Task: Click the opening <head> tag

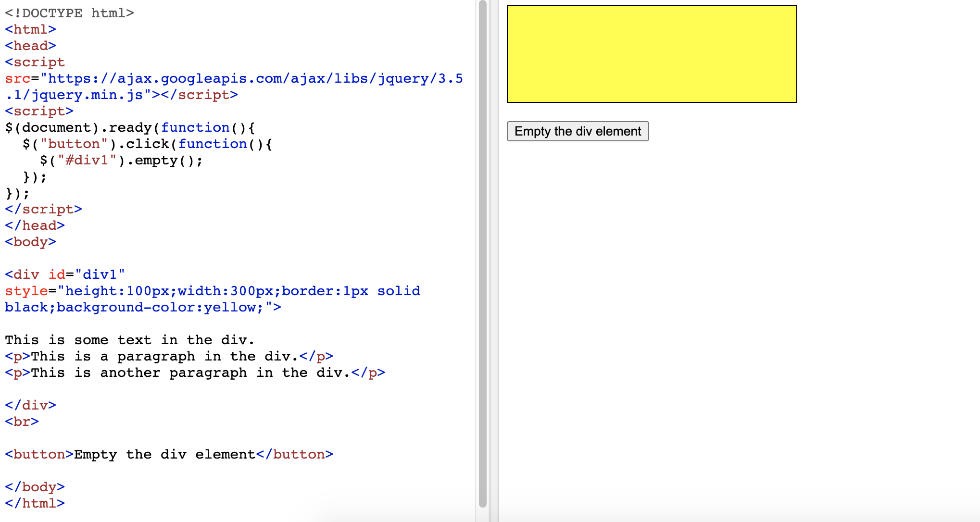Action: coord(30,46)
